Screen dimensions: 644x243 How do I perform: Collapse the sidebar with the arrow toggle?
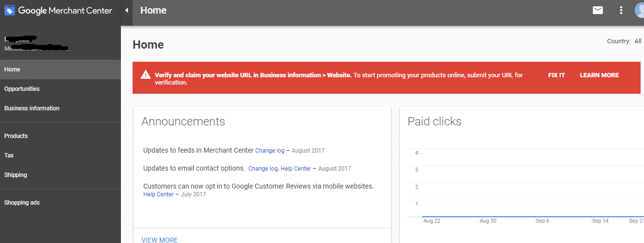(x=126, y=10)
